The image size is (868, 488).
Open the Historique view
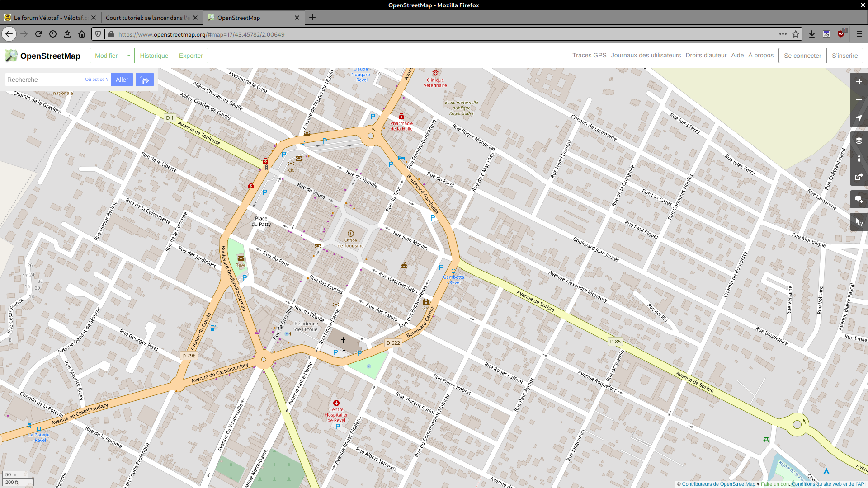tap(154, 56)
